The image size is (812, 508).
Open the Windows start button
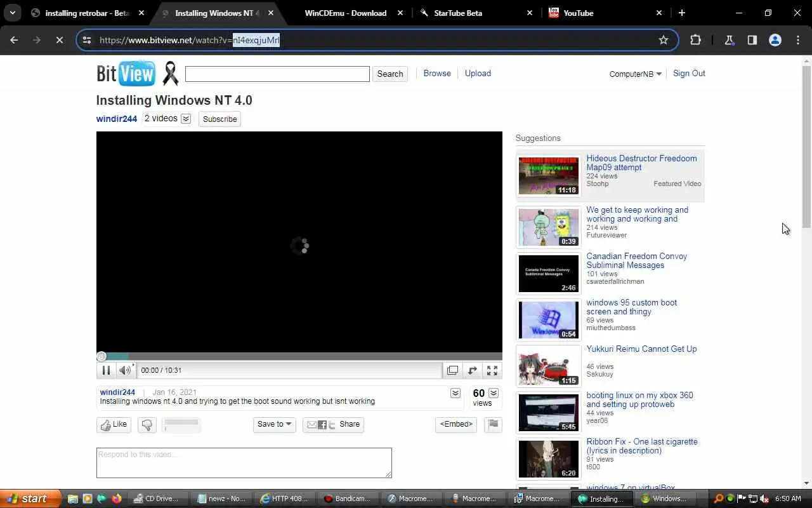[x=30, y=498]
